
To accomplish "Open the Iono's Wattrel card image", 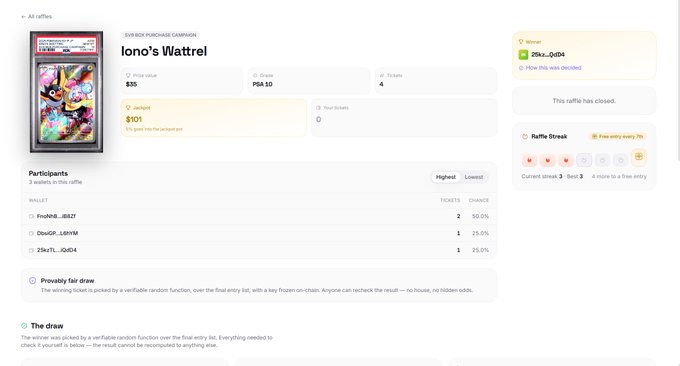I will pos(66,92).
